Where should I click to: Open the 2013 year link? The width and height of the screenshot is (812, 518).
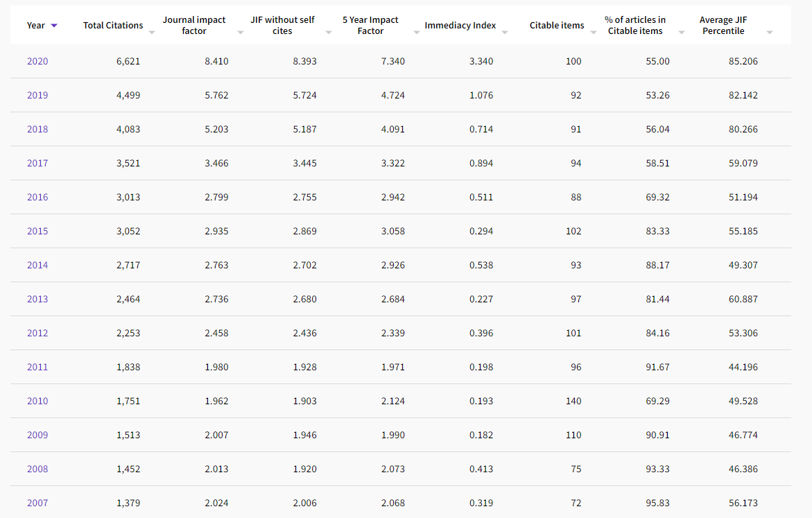(x=37, y=299)
